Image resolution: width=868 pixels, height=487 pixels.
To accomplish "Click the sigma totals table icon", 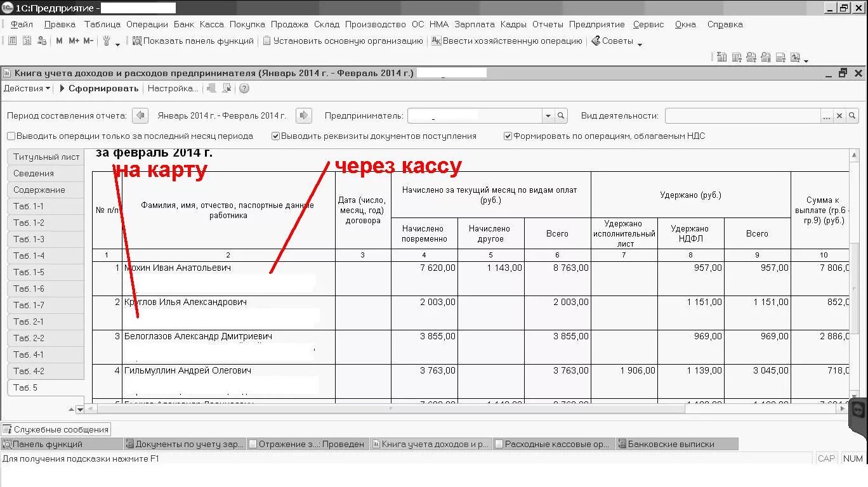I will coord(722,58).
